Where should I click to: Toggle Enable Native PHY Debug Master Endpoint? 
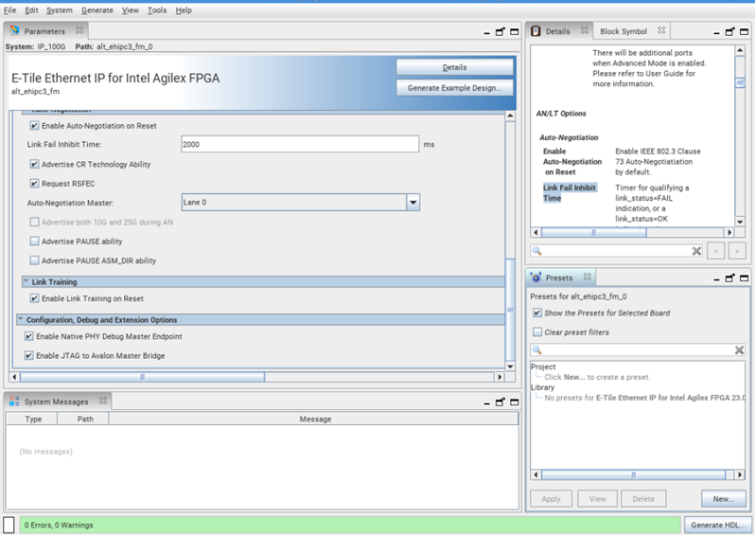pyautogui.click(x=29, y=336)
